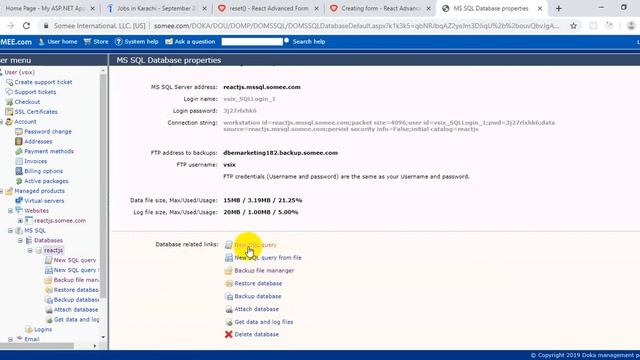Click the SSL Certificates icon in sidebar
Image resolution: width=640 pixels, height=360 pixels.
click(9, 111)
